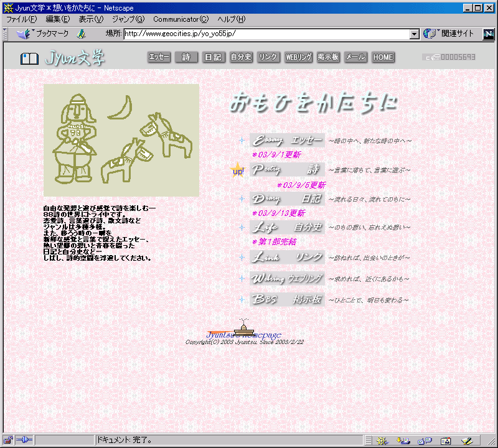Click the おもひをかたちに heading graphic

click(x=313, y=103)
